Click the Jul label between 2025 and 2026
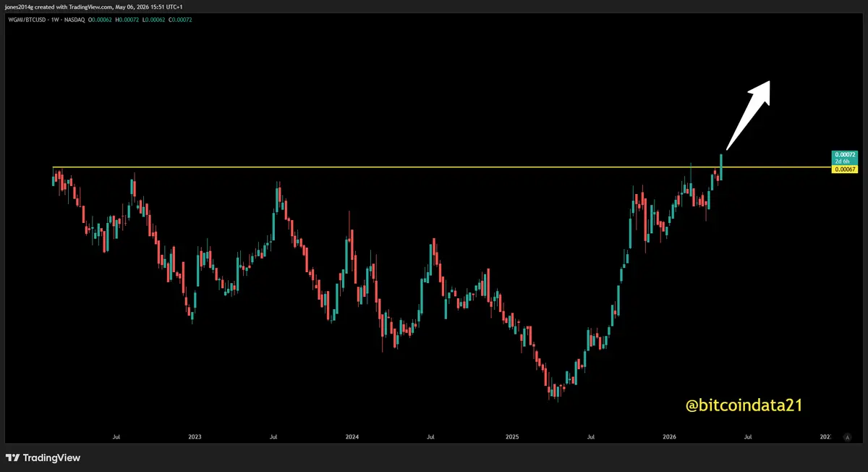 (591, 437)
